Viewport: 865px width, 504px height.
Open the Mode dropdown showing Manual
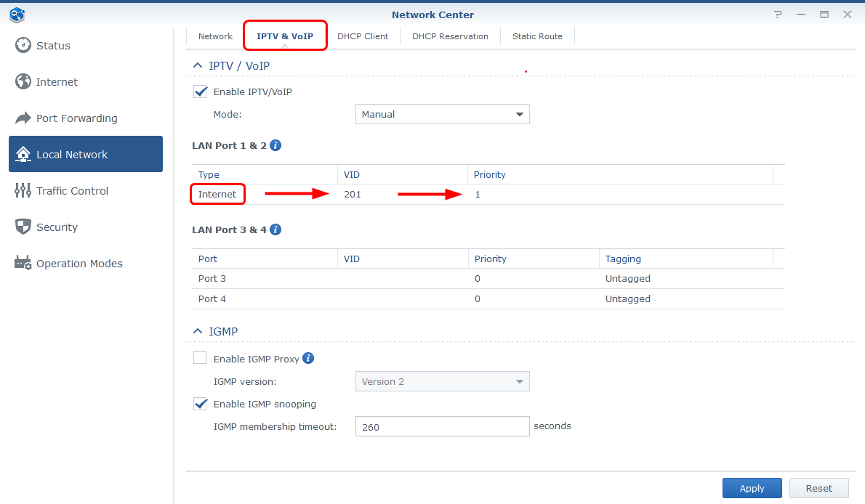point(442,114)
